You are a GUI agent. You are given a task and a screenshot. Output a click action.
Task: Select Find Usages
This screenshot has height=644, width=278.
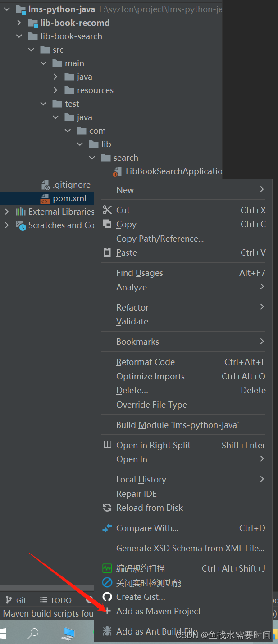click(x=183, y=273)
